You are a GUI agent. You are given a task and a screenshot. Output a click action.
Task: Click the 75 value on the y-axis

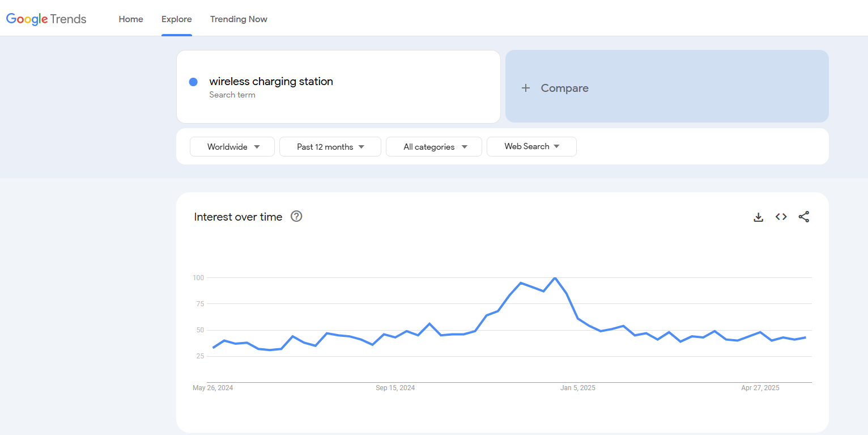pyautogui.click(x=199, y=304)
